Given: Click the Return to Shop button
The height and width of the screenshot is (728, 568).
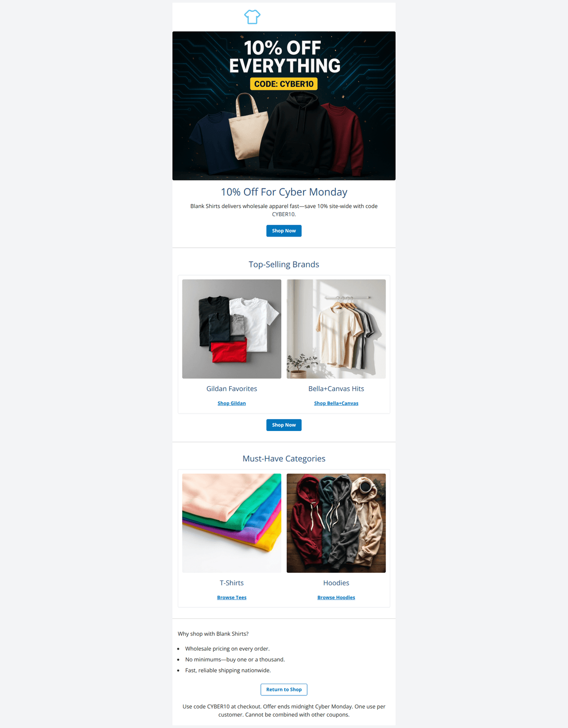Looking at the screenshot, I should 284,690.
